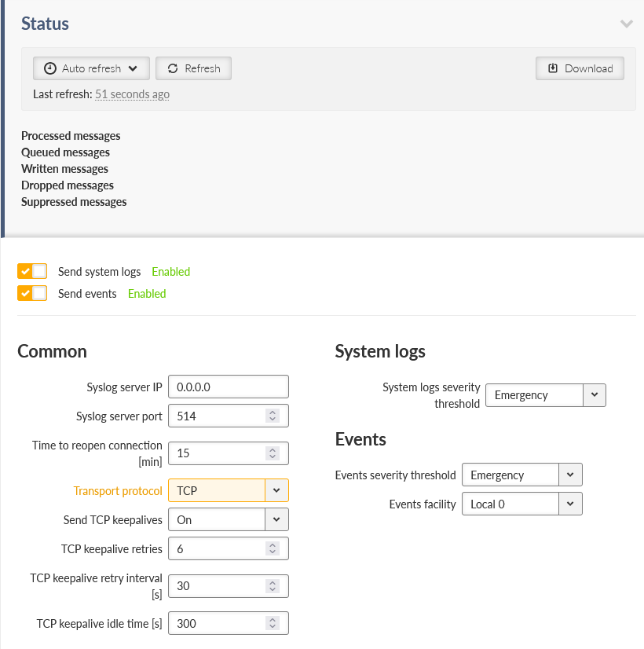Click the TCP keepalive retry interval spinner arrows
The width and height of the screenshot is (644, 649).
273,586
